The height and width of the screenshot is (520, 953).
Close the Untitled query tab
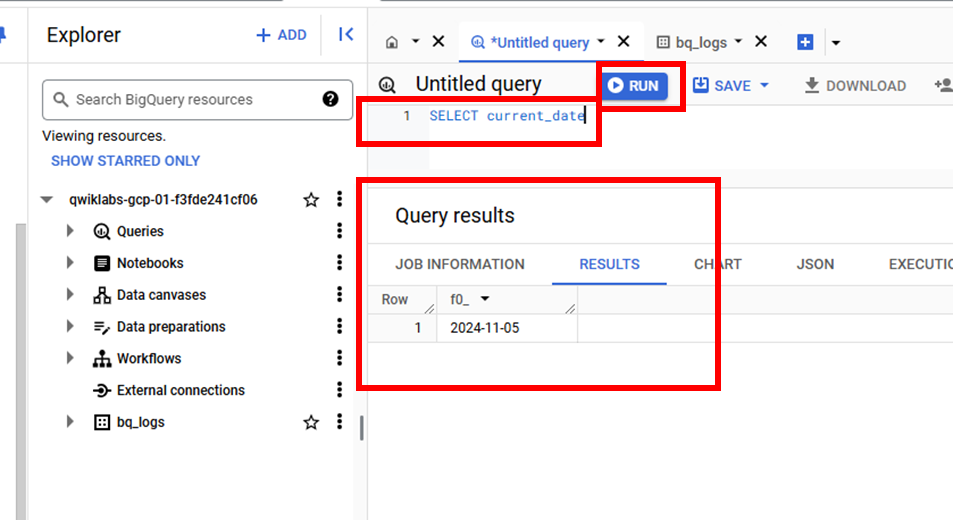[624, 41]
